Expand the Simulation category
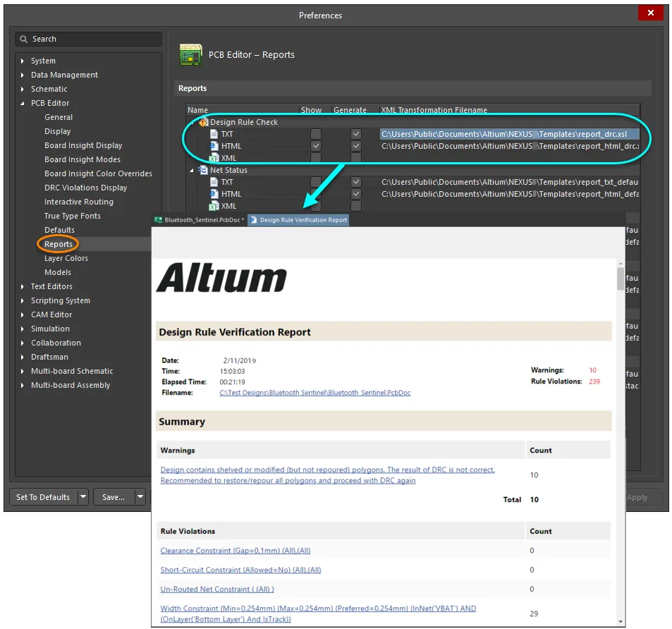The image size is (672, 629). pyautogui.click(x=23, y=329)
